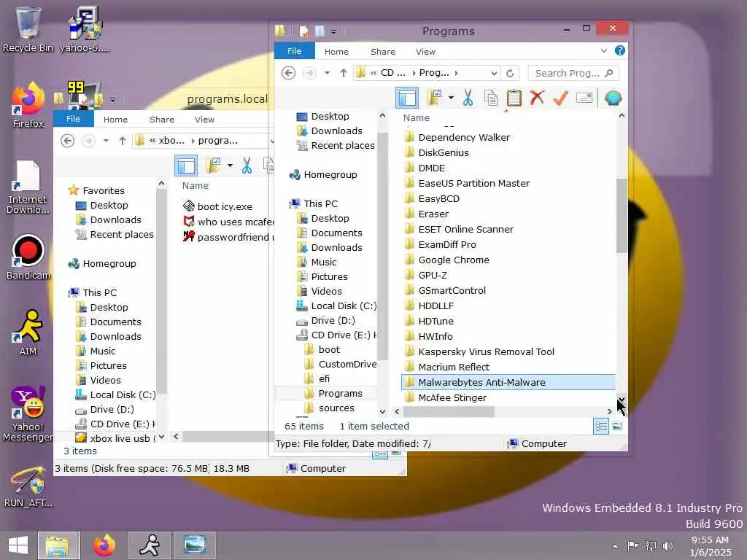Viewport: 747px width, 560px height.
Task: Open yahoo-6... desktop icon
Action: (85, 29)
